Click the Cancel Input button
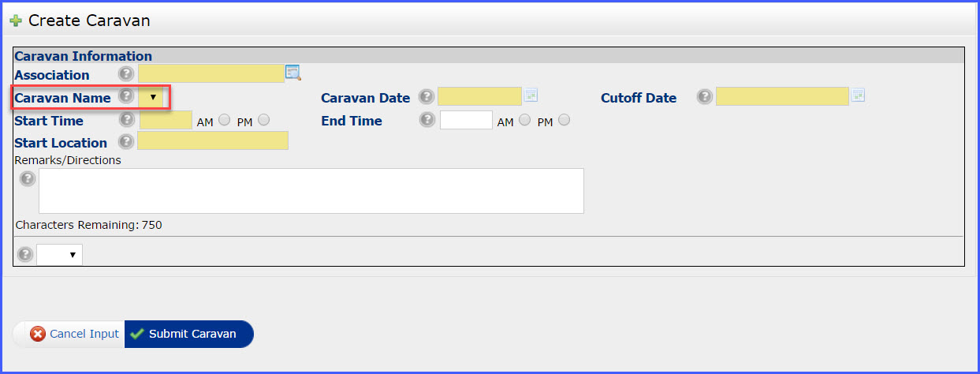 pyautogui.click(x=74, y=334)
